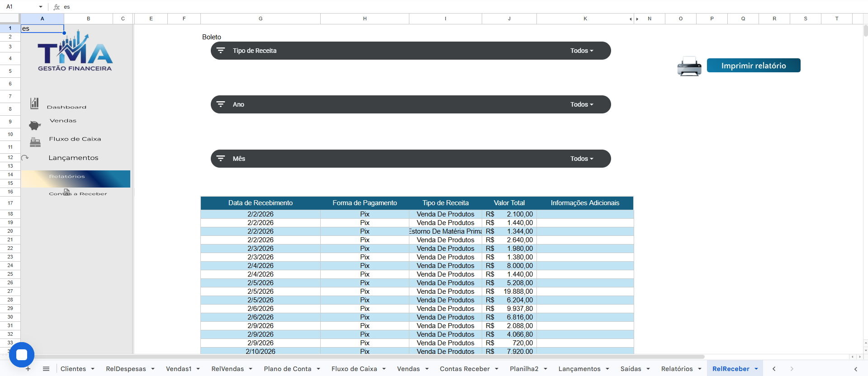Image resolution: width=868 pixels, height=376 pixels.
Task: Click the Estorno De Matéria Prima cell
Action: [x=446, y=231]
